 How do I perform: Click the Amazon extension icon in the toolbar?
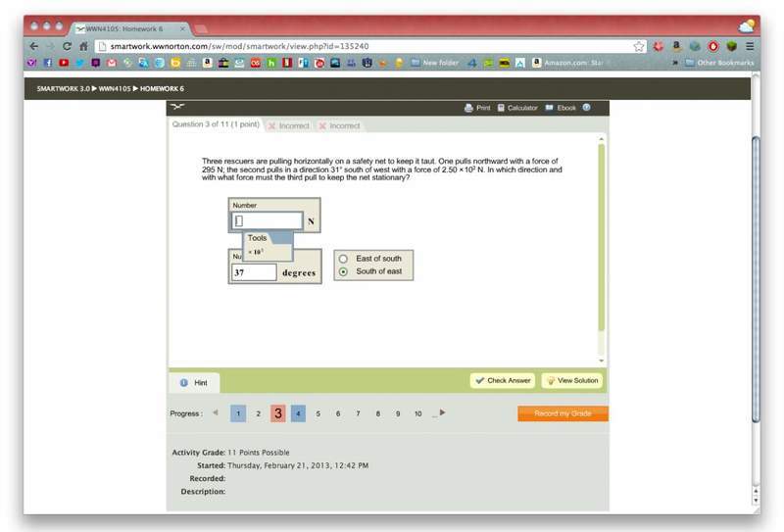click(x=676, y=46)
